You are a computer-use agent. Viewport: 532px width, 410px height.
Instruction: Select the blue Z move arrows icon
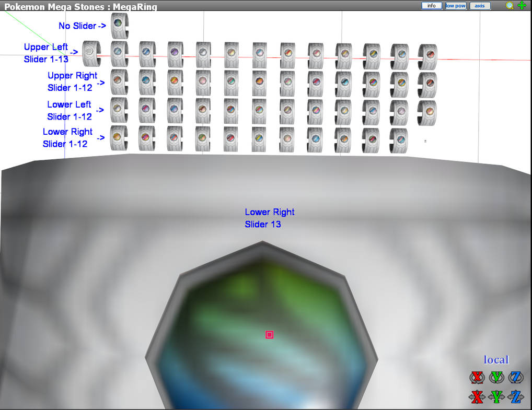click(x=516, y=397)
